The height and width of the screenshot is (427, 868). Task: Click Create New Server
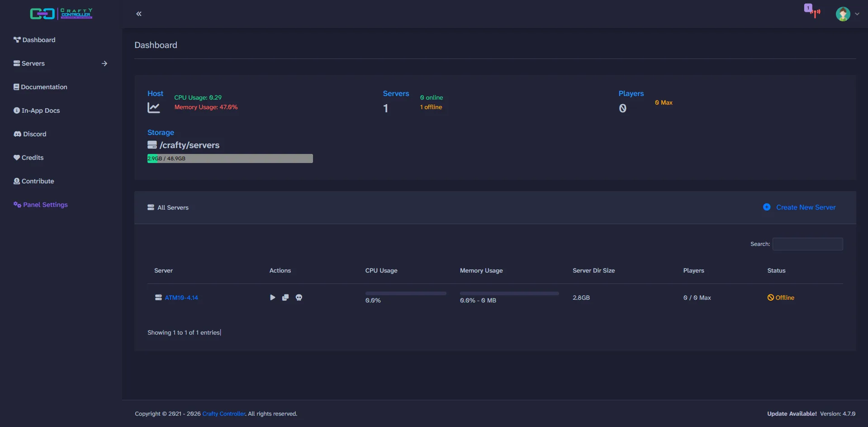tap(806, 207)
